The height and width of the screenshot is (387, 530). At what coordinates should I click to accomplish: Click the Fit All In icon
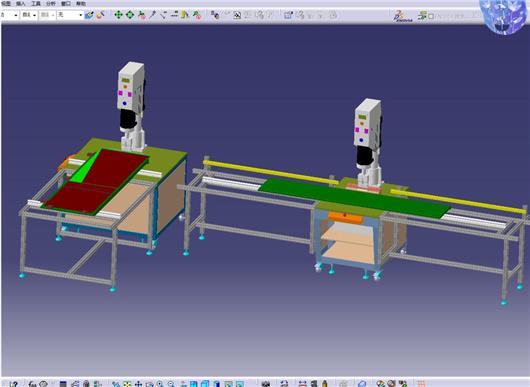pos(127,384)
